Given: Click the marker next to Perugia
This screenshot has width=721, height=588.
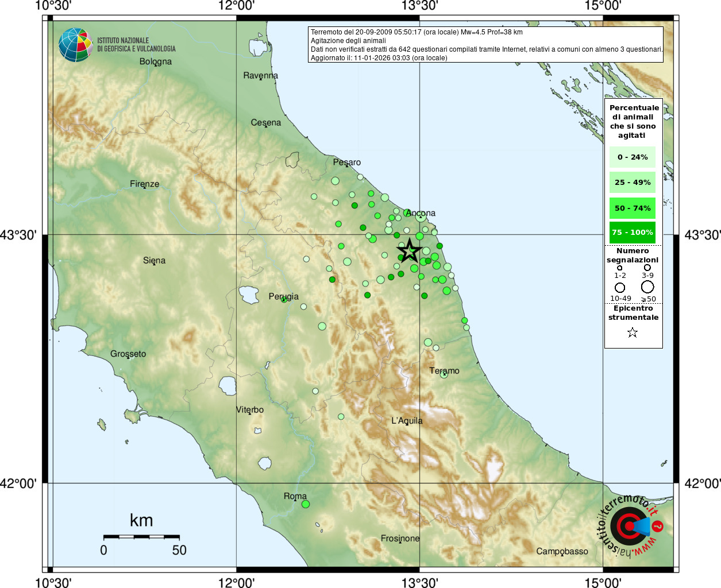Looking at the screenshot, I should pos(284,299).
